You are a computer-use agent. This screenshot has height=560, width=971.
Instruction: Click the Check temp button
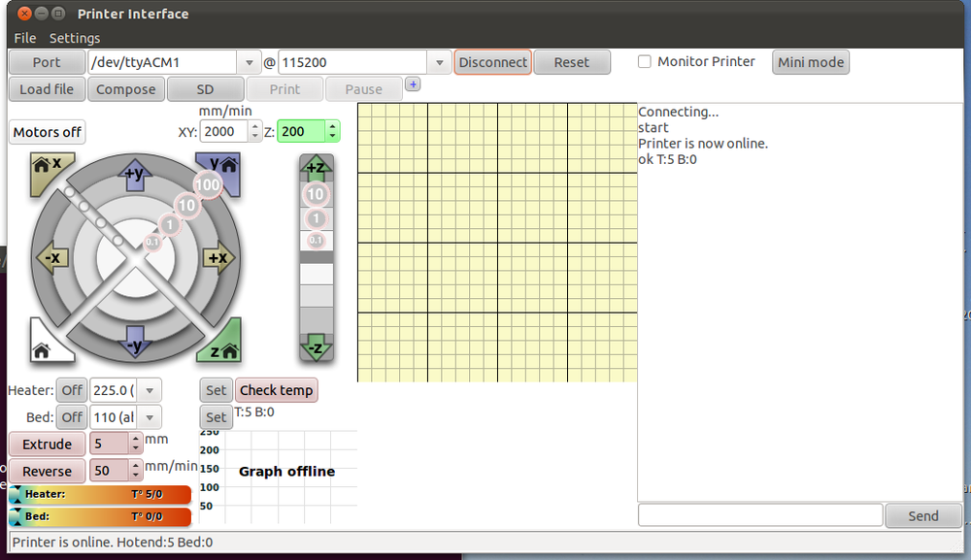276,390
